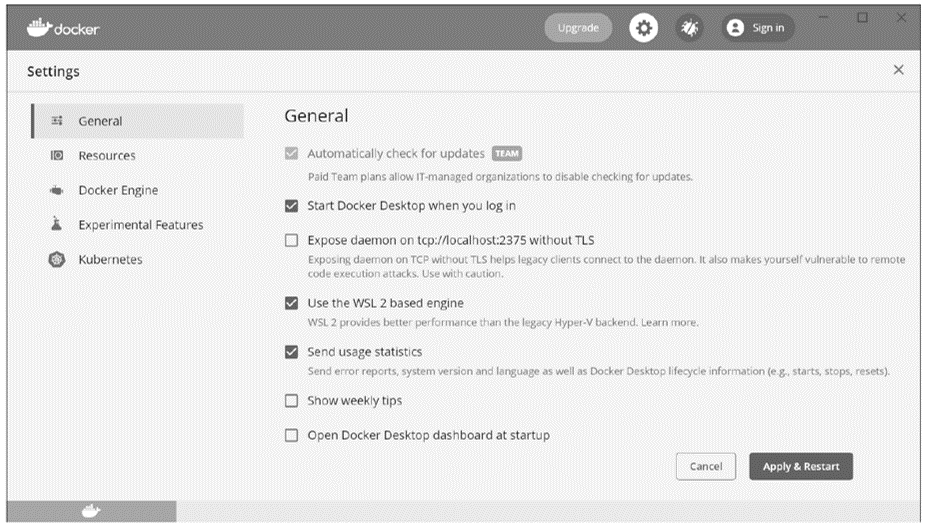
Task: Open the Learn more link for WSL 2
Action: [x=669, y=323]
